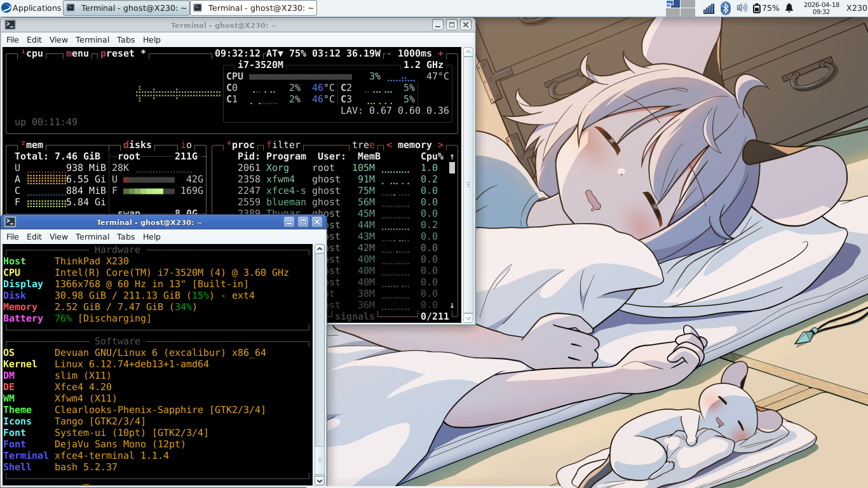Open the battery indicator showing 75%
The width and height of the screenshot is (868, 488).
766,8
